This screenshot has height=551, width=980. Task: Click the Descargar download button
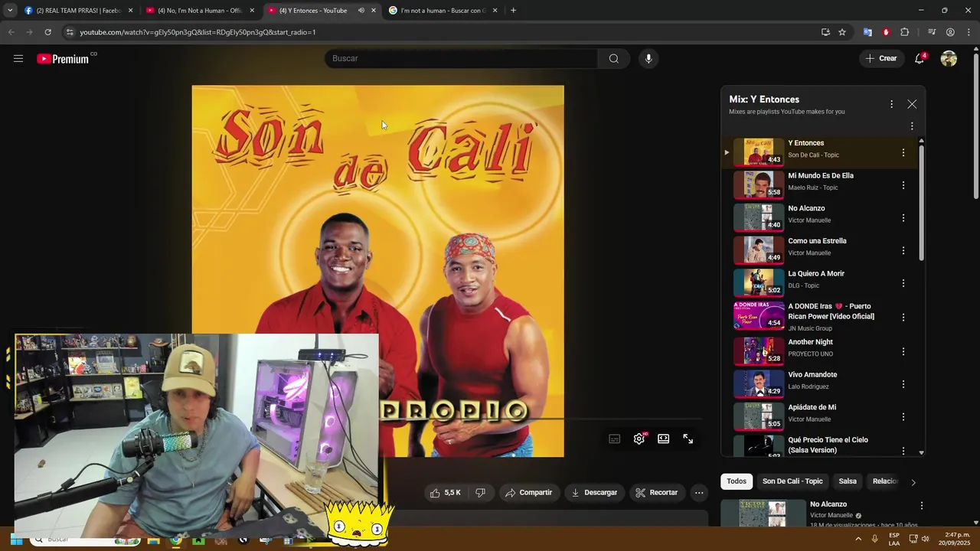594,493
